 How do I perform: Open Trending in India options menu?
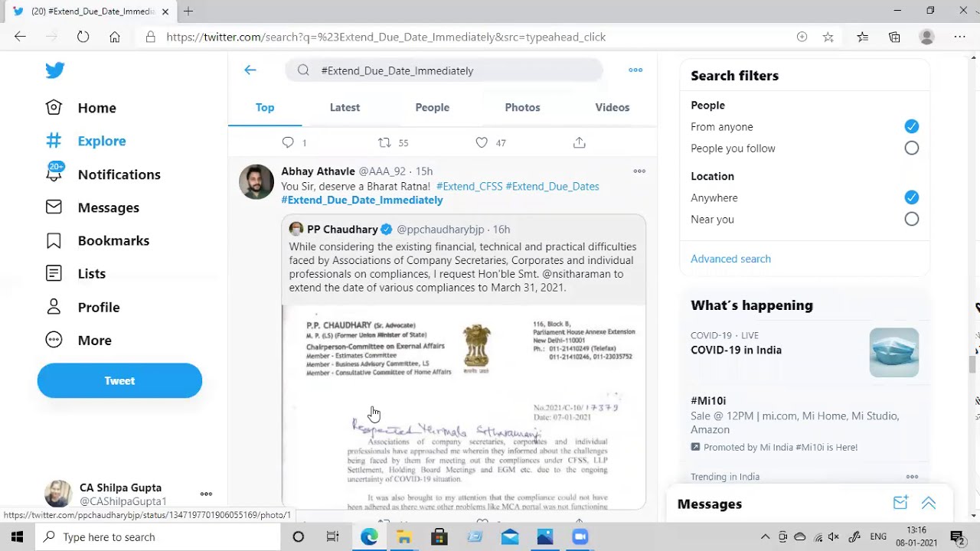912,477
